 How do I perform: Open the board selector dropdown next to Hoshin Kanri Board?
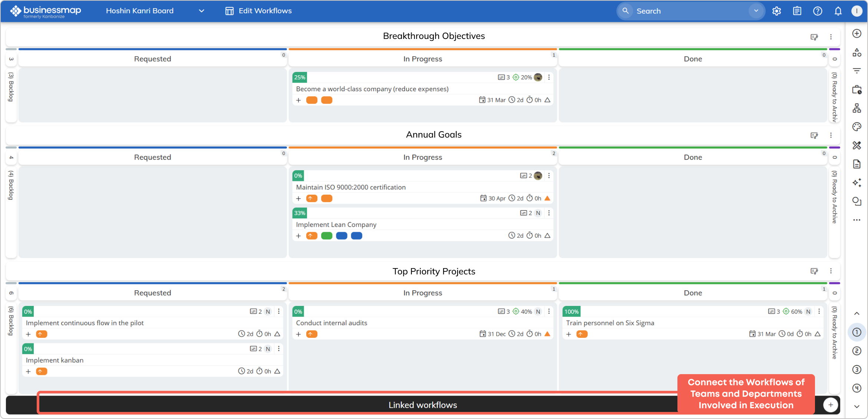click(x=201, y=11)
